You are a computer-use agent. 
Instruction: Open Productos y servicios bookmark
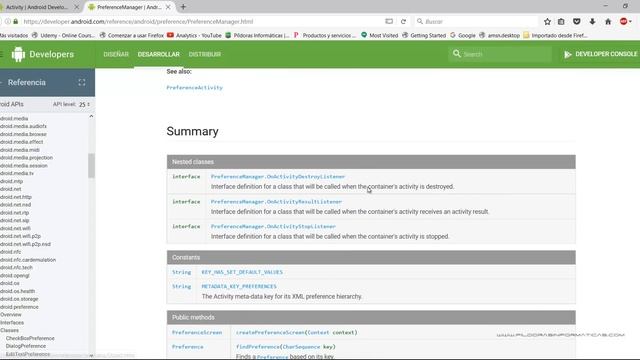(x=325, y=36)
